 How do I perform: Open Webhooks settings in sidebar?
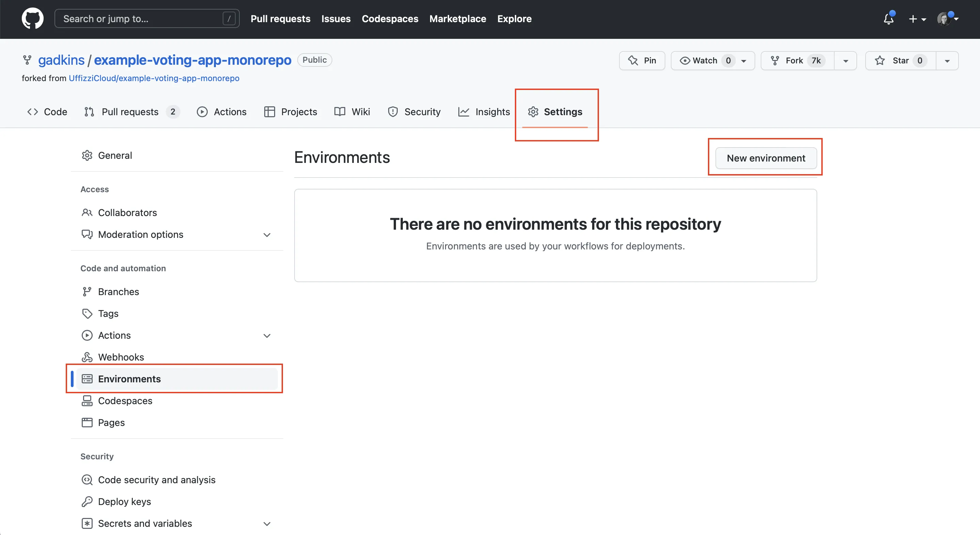pyautogui.click(x=121, y=357)
